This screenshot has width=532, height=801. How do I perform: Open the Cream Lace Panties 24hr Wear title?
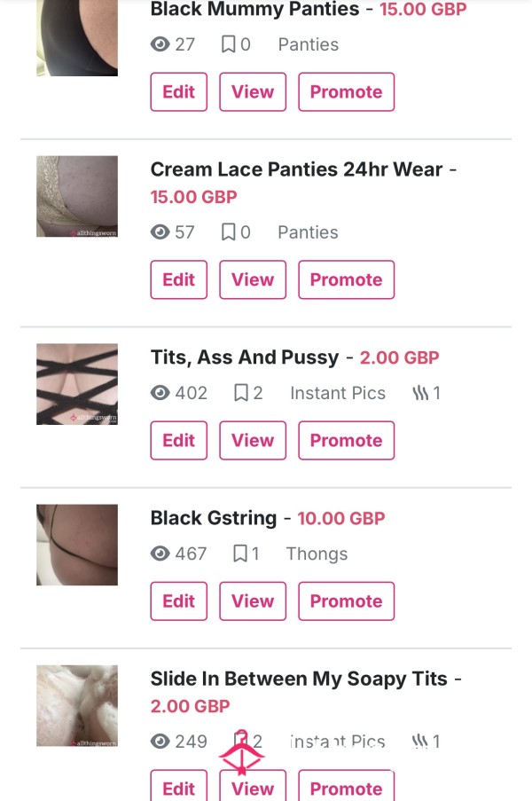(296, 169)
